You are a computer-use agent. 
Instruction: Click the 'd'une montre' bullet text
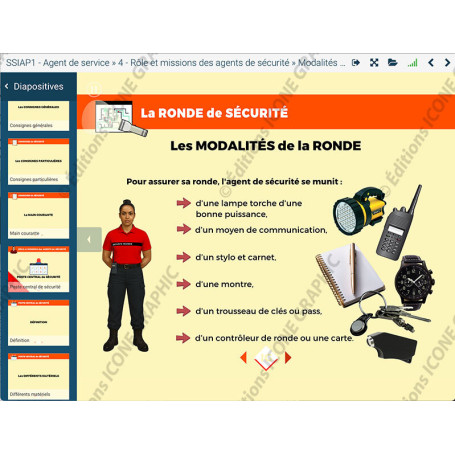pyautogui.click(x=224, y=284)
